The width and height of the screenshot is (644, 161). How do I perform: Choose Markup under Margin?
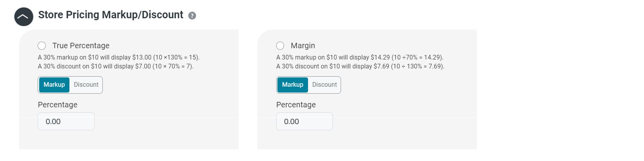coord(293,85)
